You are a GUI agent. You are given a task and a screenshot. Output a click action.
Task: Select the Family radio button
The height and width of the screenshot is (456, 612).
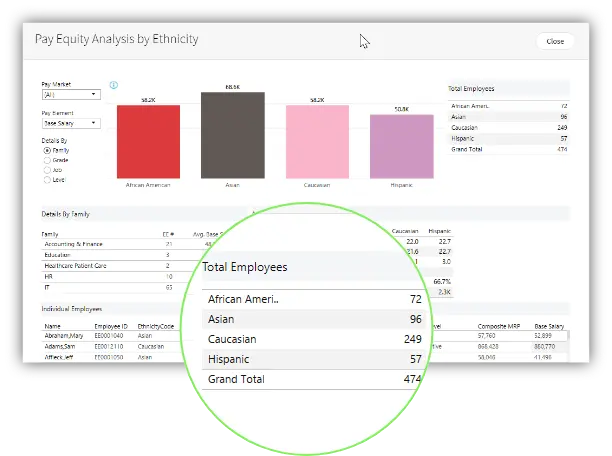(x=47, y=150)
